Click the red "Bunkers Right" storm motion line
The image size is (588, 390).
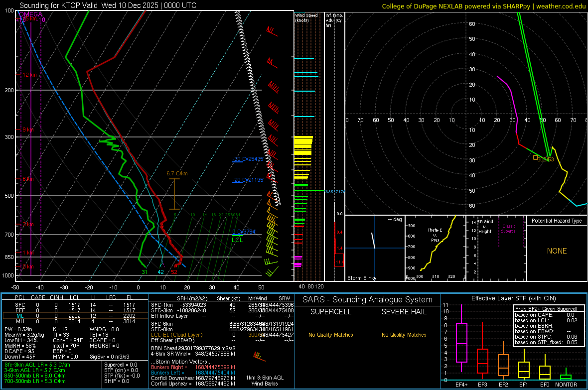pos(193,367)
